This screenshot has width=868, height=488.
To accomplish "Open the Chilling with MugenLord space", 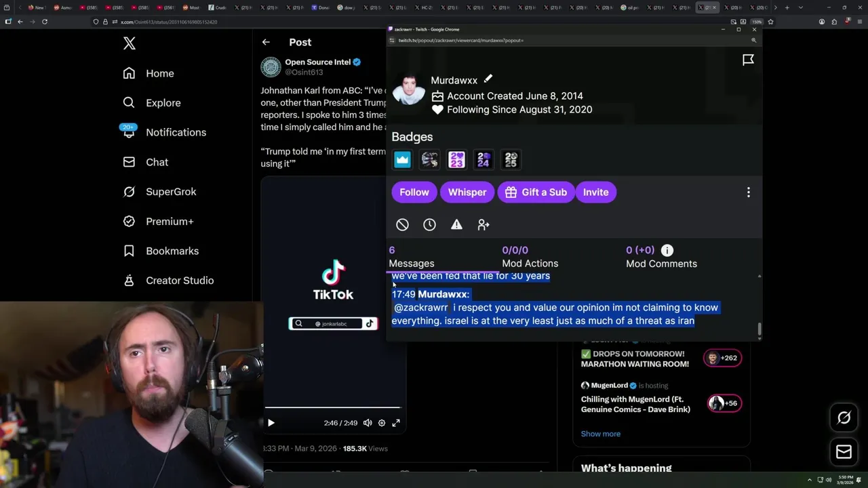I will [x=635, y=404].
